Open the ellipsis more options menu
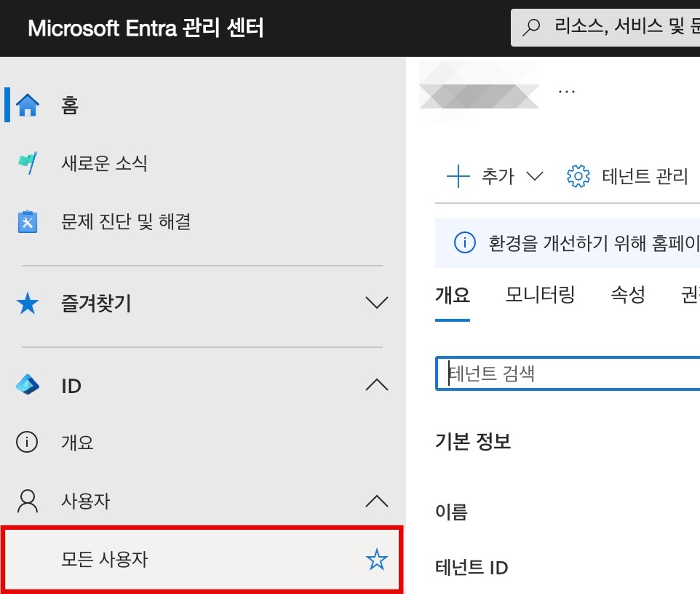The width and height of the screenshot is (700, 594). coord(567,92)
